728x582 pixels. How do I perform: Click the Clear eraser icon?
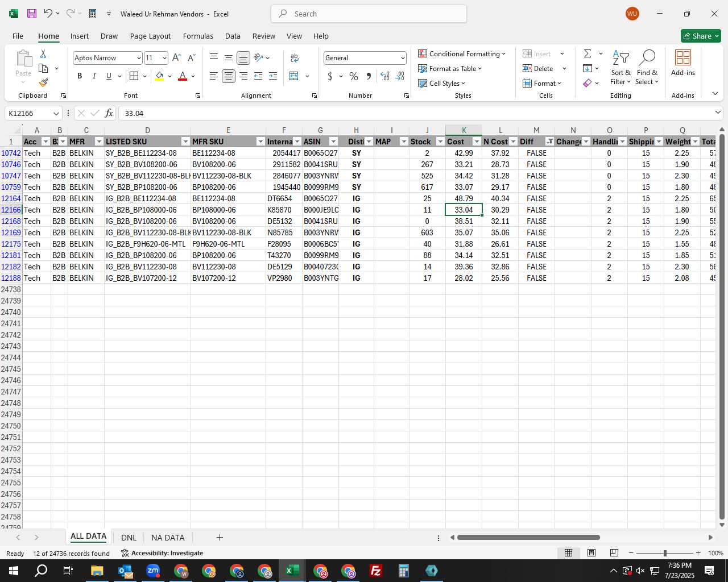[x=588, y=83]
